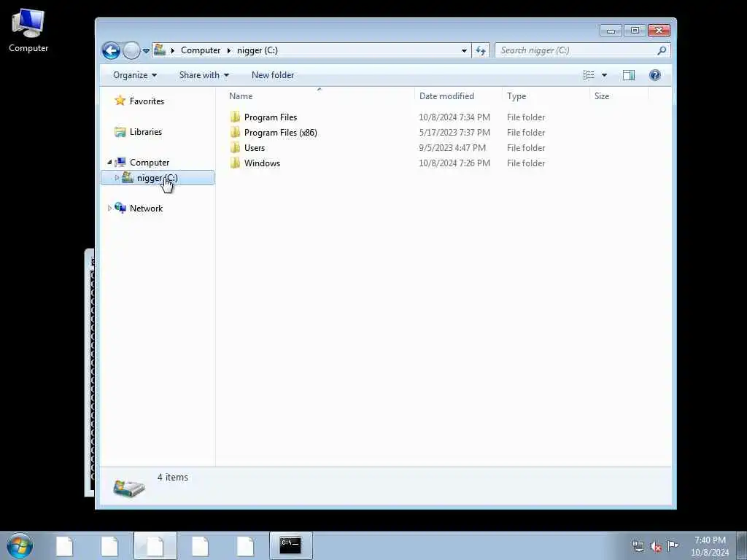Select the Computer breadcrumb in the address bar
The image size is (747, 560).
201,50
